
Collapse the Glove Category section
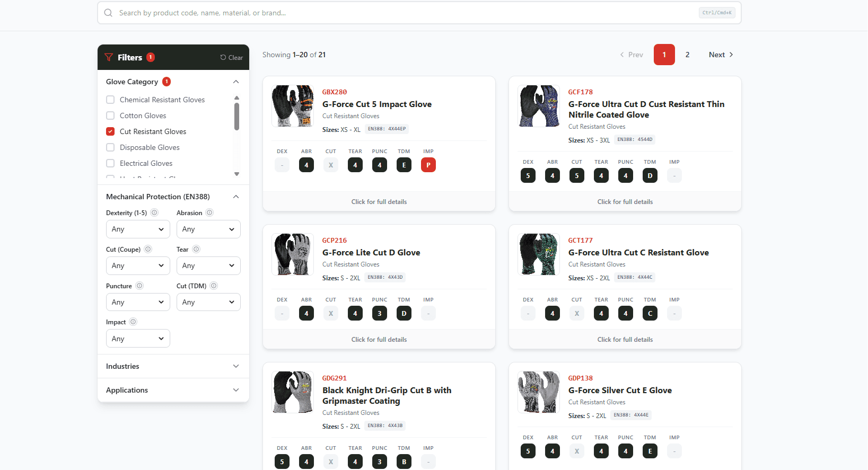(236, 82)
